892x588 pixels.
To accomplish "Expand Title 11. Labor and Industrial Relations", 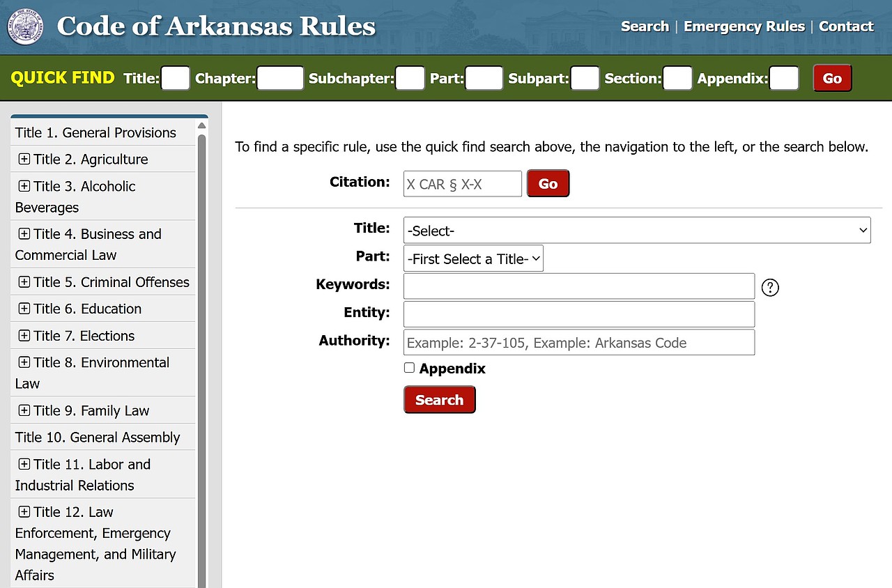I will [24, 465].
